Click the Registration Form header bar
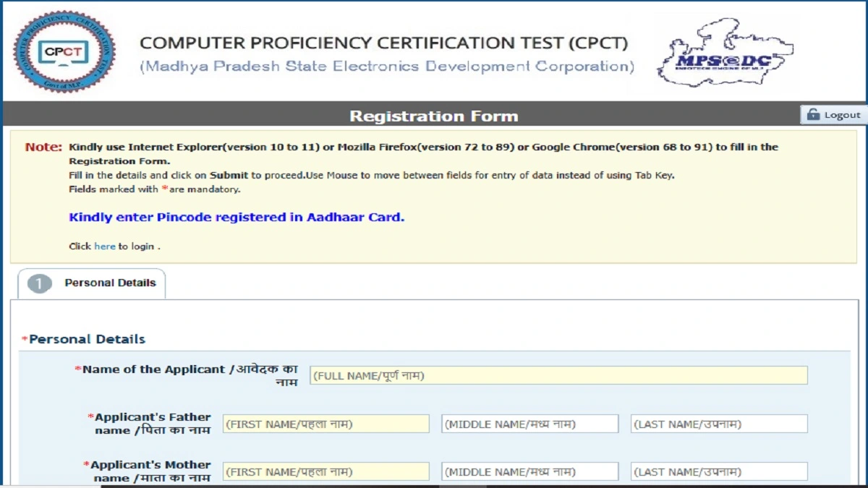Screen dimensions: 868x488 (434, 115)
